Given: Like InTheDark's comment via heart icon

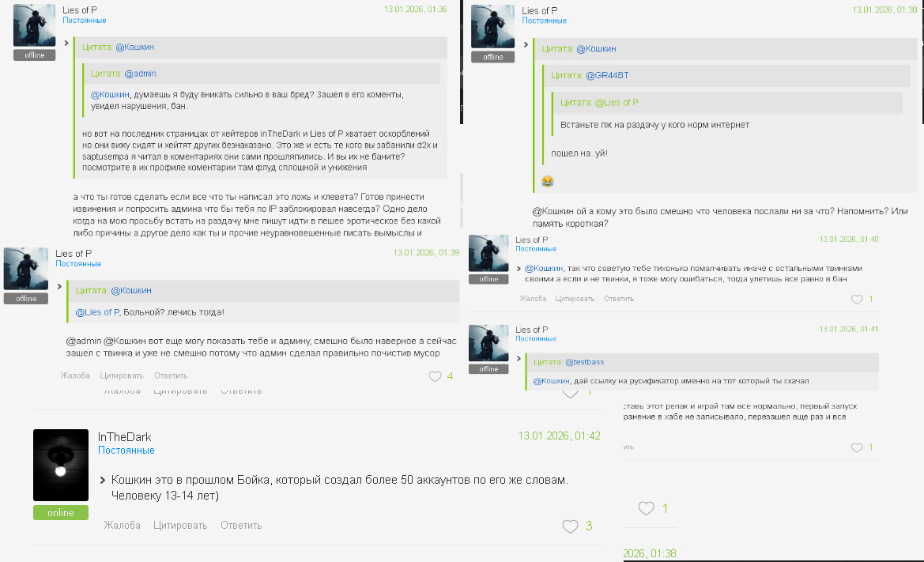Looking at the screenshot, I should point(570,526).
